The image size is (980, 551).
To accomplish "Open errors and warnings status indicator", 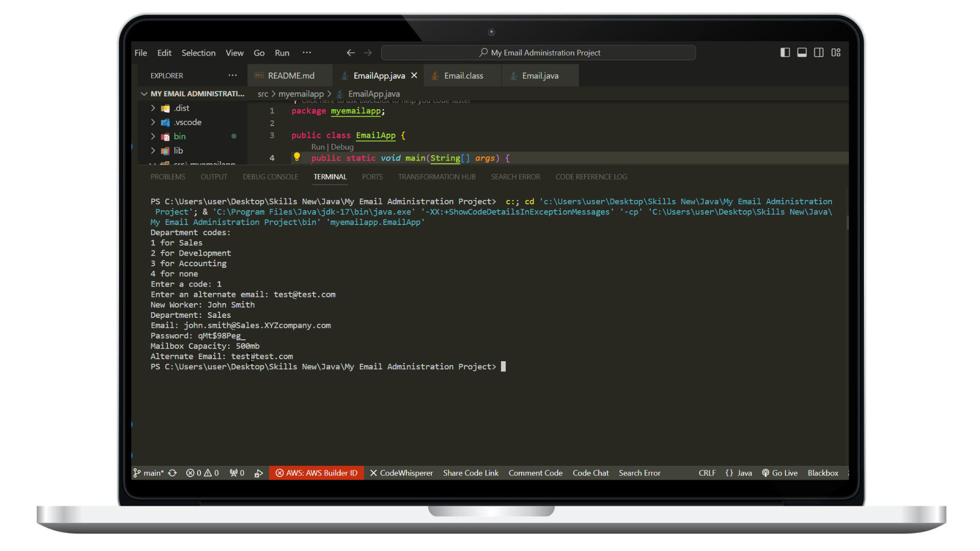I will pos(203,473).
